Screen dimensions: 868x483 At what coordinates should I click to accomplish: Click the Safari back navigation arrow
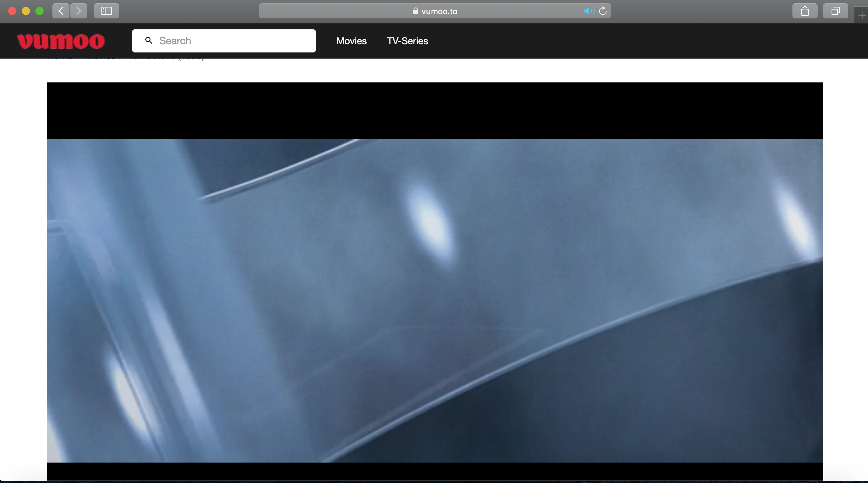[61, 11]
